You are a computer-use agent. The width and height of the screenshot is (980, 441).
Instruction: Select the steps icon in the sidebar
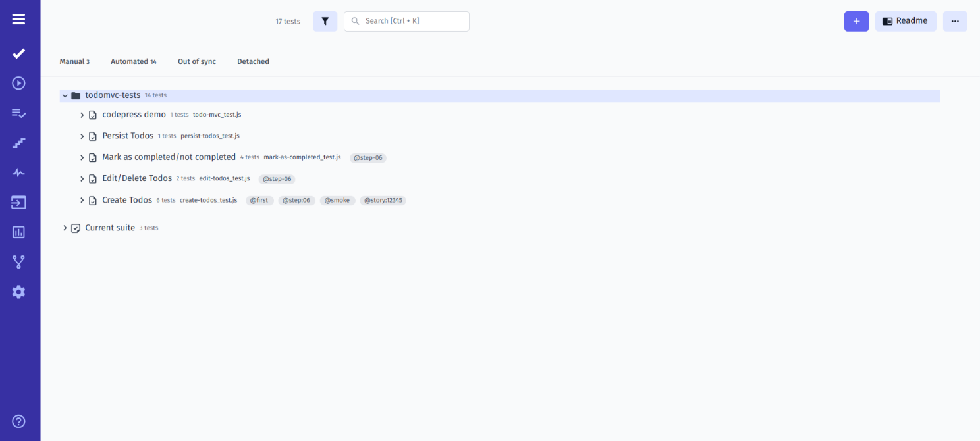point(18,143)
